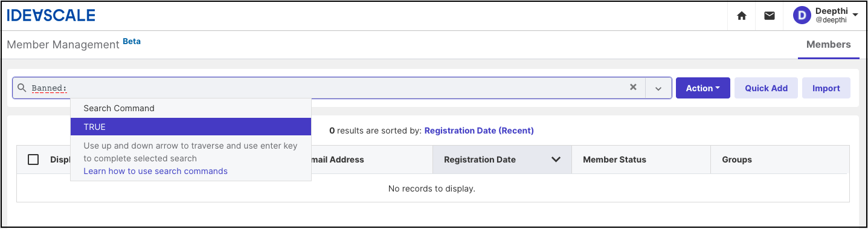
Task: Click the Deepthi profile avatar
Action: pos(802,16)
